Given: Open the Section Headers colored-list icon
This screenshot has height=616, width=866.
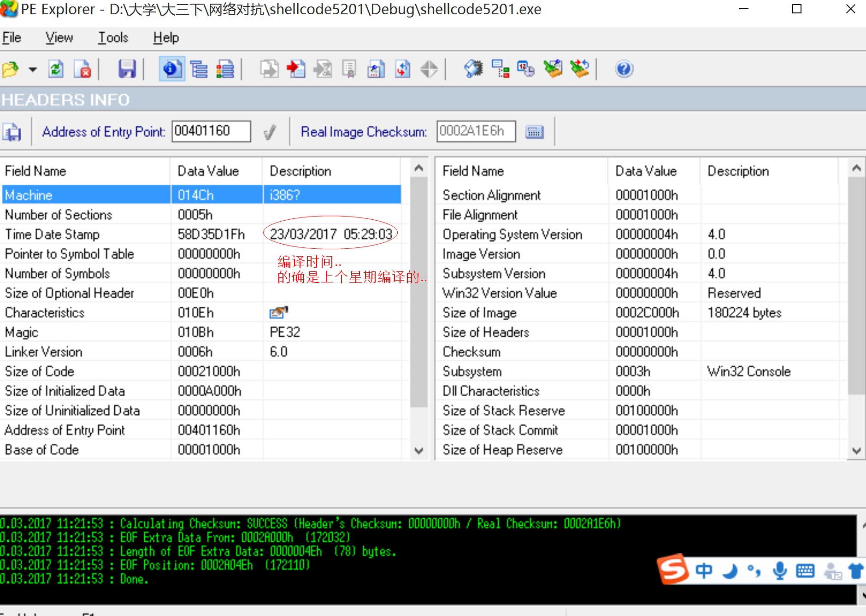Looking at the screenshot, I should (225, 69).
